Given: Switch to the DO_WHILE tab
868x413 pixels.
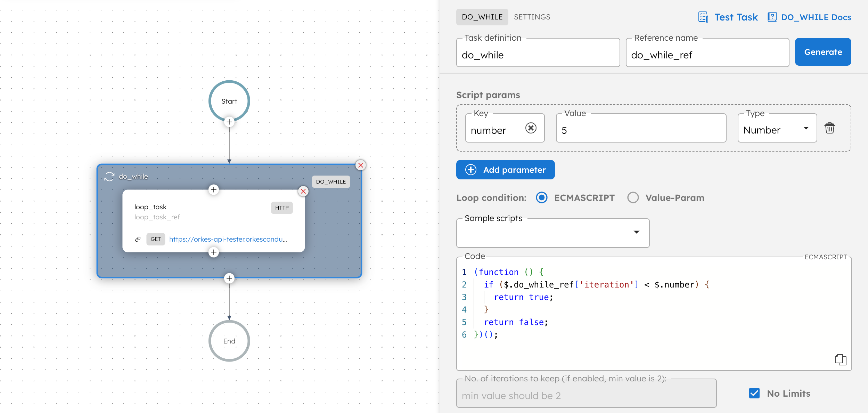Looking at the screenshot, I should [x=482, y=17].
